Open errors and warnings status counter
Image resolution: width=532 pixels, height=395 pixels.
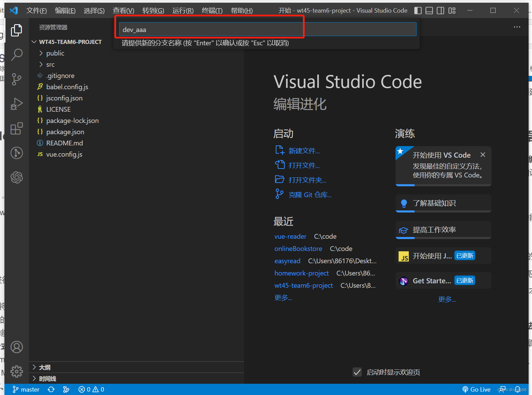click(91, 390)
